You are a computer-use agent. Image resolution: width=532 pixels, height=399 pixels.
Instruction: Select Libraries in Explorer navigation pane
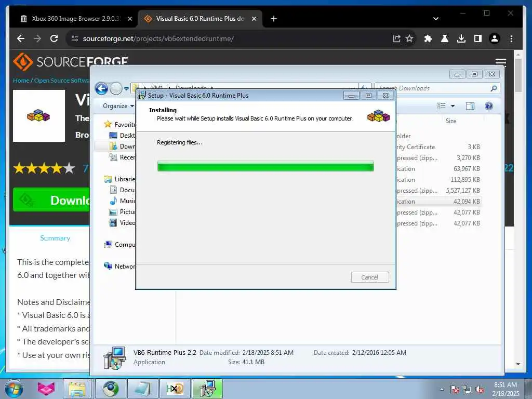(x=119, y=179)
